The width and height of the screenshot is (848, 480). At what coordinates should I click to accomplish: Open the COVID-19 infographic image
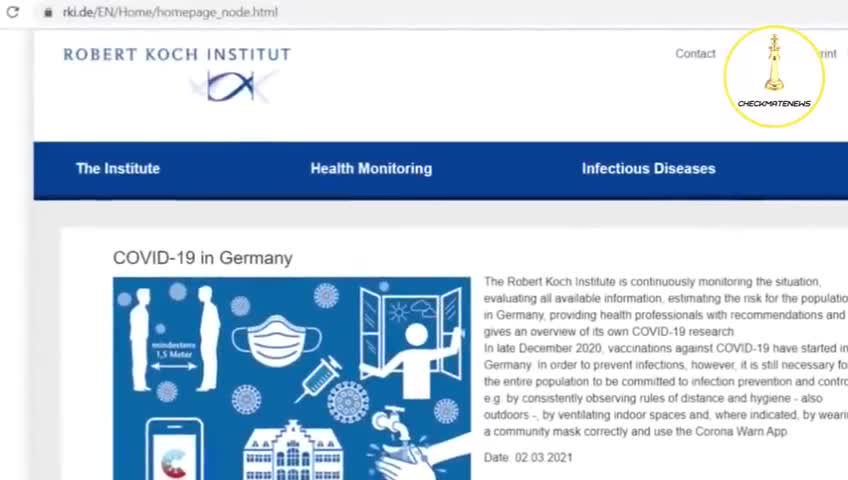click(292, 378)
